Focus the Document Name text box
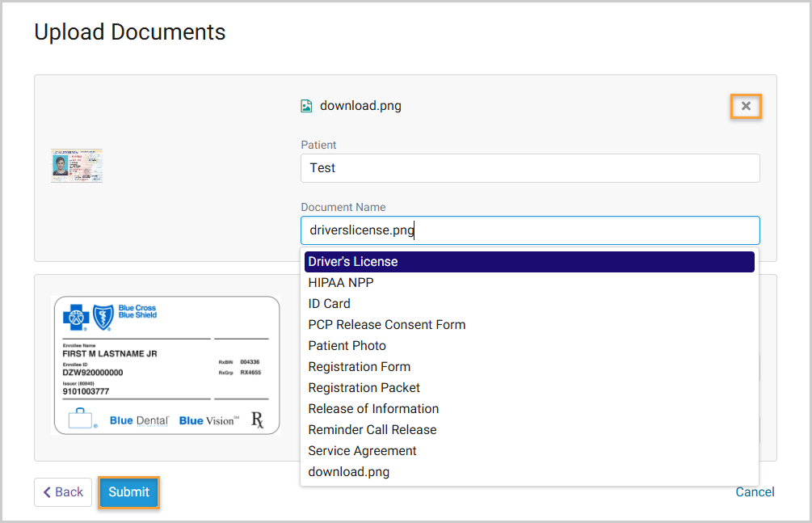This screenshot has width=812, height=523. point(530,230)
